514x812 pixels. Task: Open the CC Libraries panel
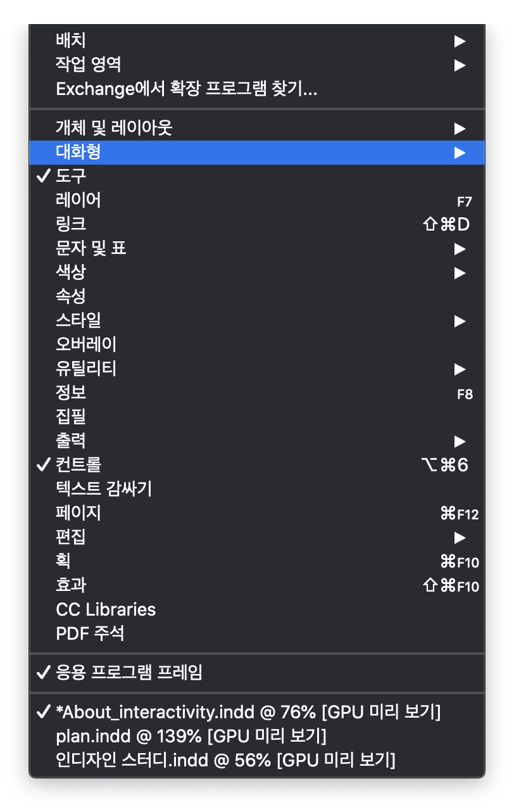[x=257, y=609]
